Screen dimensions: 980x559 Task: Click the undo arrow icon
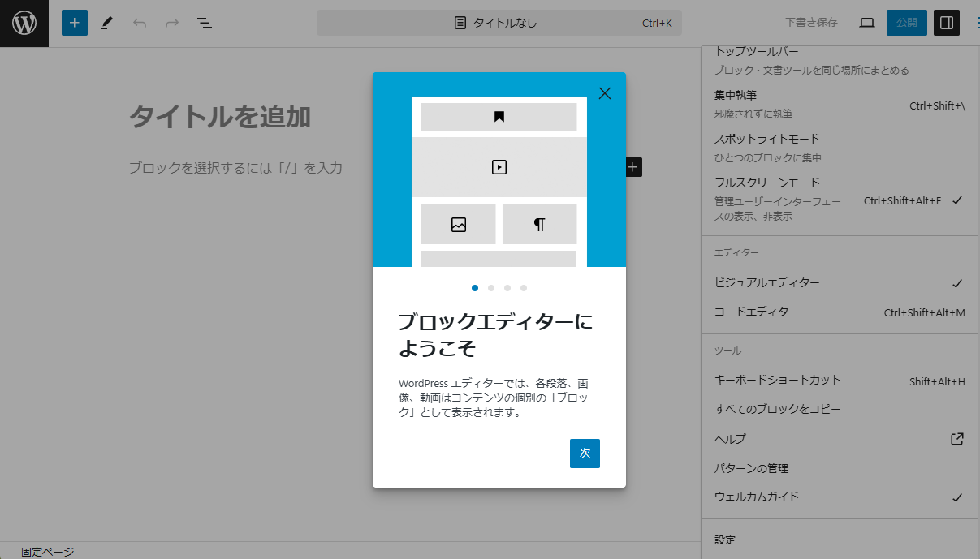click(x=140, y=23)
